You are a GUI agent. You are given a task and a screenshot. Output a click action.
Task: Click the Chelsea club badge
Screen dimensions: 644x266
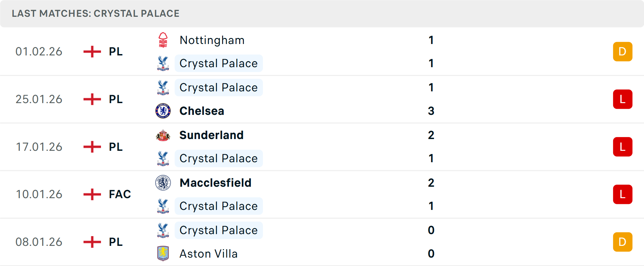tap(163, 111)
